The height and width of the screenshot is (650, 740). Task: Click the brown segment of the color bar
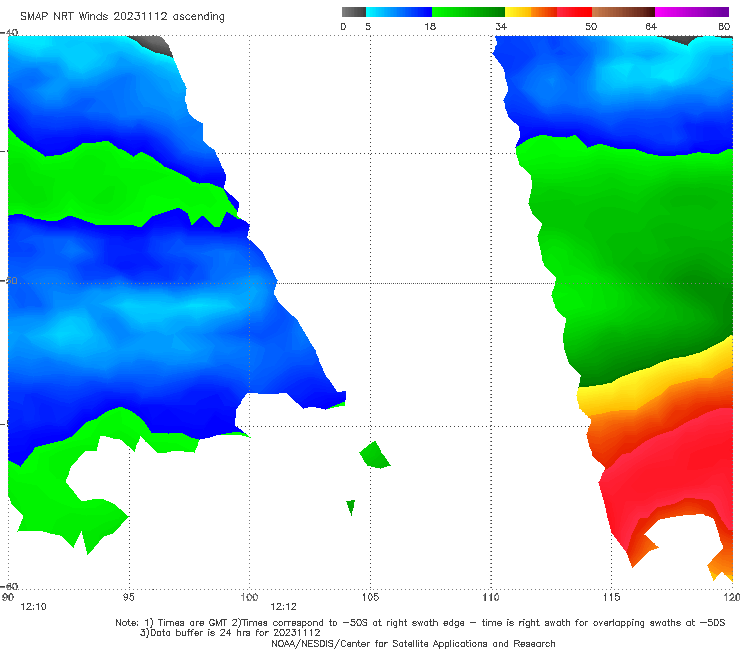click(623, 12)
